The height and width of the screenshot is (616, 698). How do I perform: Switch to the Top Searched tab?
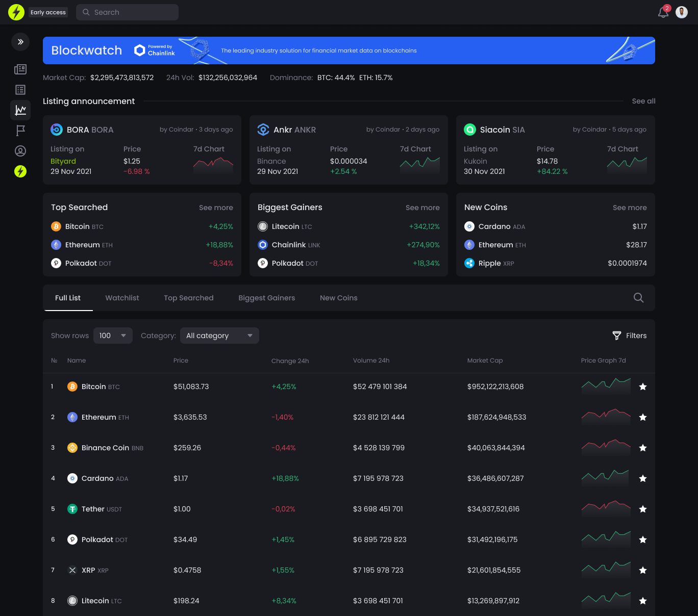[x=189, y=298]
